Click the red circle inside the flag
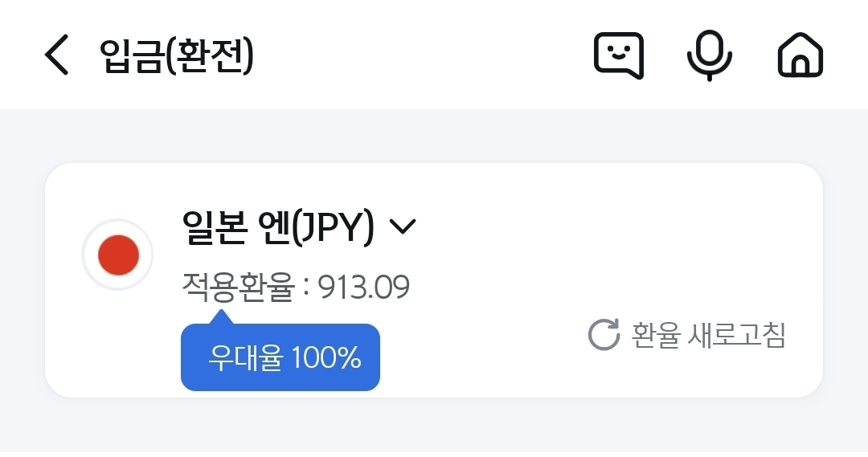This screenshot has height=457, width=868. pyautogui.click(x=118, y=255)
